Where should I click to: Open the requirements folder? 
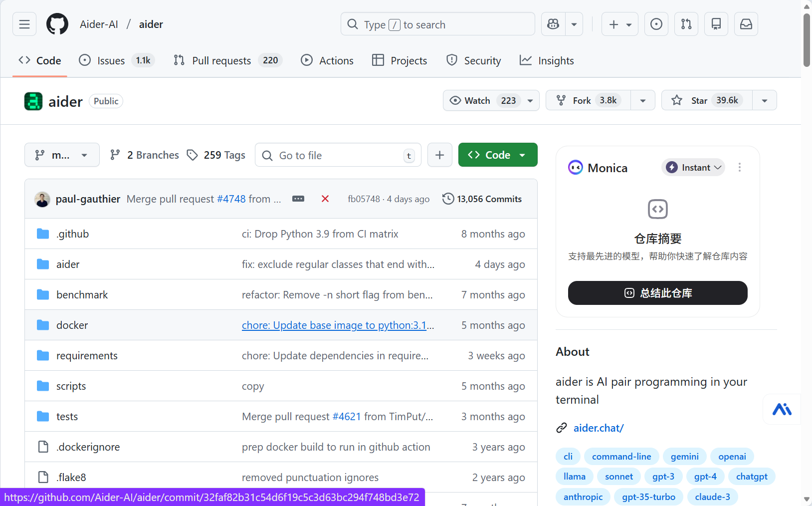tap(87, 355)
